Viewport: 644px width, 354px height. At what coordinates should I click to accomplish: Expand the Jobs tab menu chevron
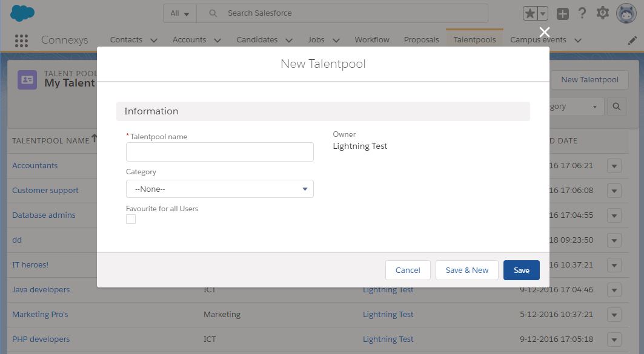(336, 40)
